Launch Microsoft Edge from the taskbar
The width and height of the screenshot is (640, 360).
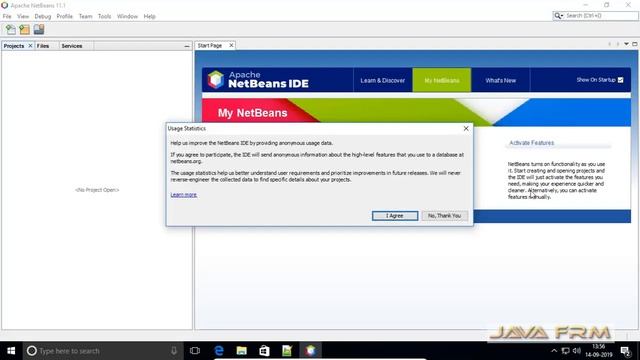(x=219, y=351)
